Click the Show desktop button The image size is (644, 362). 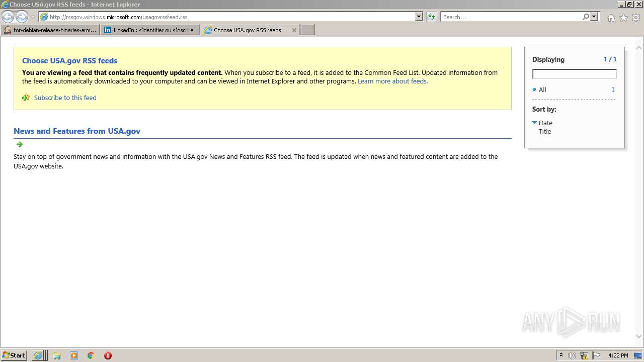pos(638,355)
